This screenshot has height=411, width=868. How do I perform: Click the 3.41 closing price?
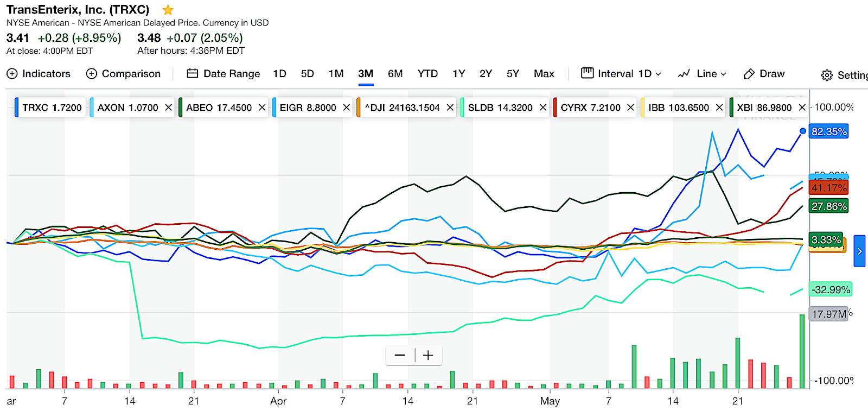pyautogui.click(x=17, y=38)
